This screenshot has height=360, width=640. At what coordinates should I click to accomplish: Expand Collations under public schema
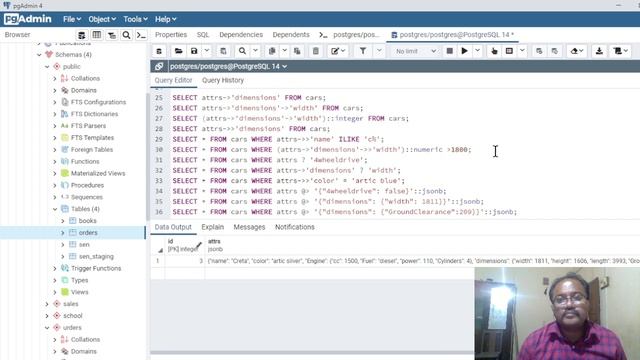click(x=55, y=78)
